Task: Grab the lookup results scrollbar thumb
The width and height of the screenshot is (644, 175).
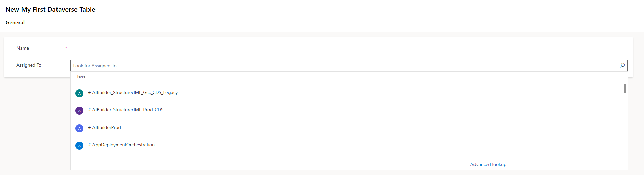Action: [625, 89]
